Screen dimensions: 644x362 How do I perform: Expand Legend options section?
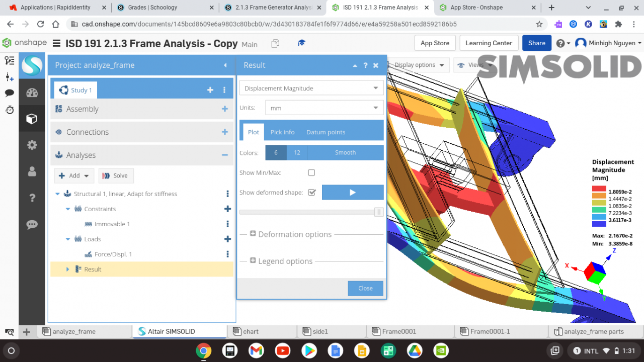click(281, 261)
